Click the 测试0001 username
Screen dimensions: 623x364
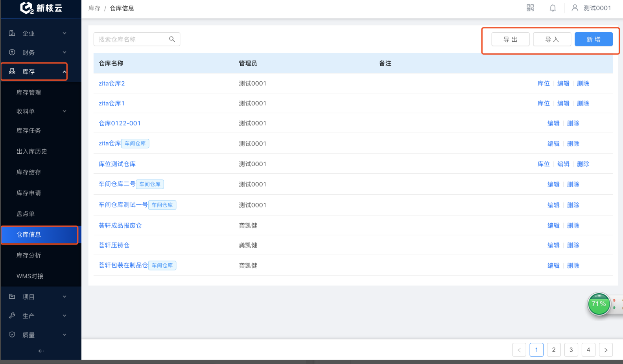597,8
